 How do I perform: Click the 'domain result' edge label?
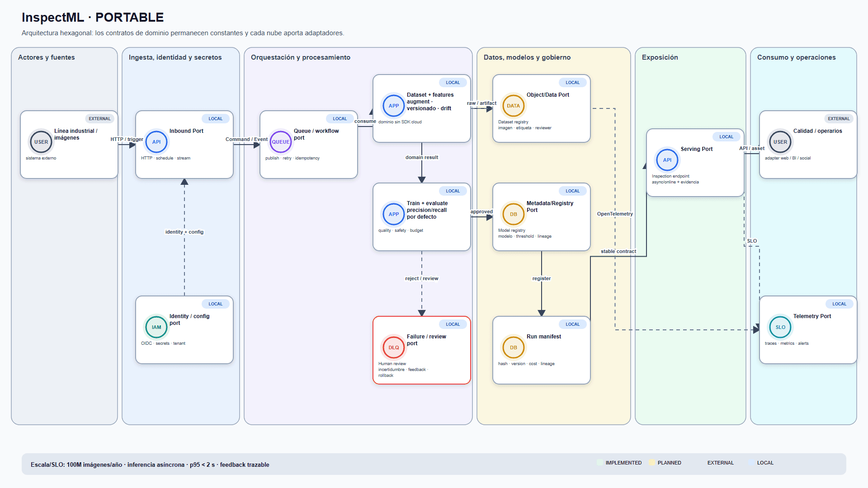(x=422, y=157)
